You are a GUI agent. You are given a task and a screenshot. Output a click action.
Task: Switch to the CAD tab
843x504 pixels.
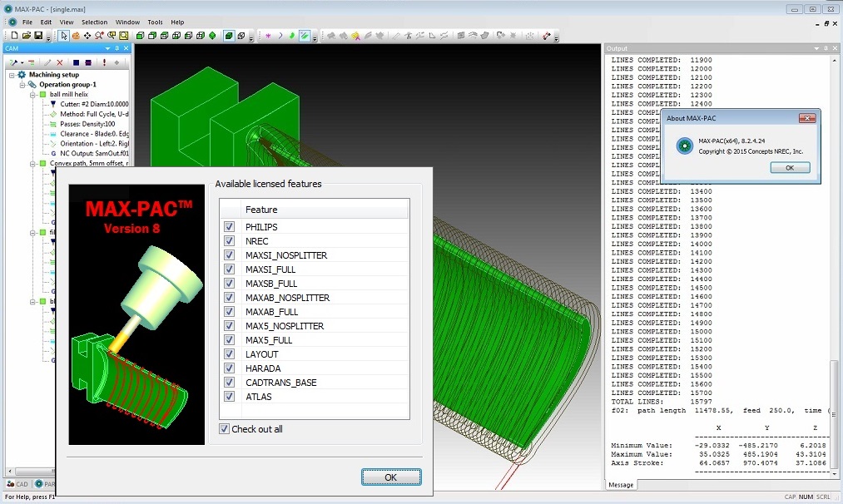17,484
